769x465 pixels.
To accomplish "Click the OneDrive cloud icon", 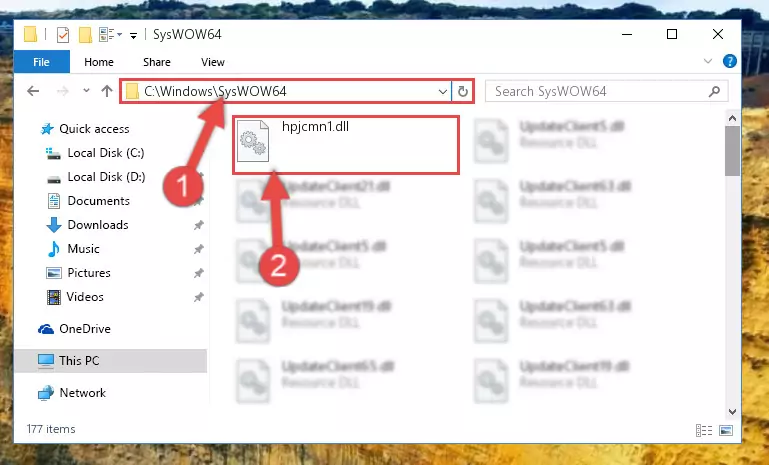I will tap(46, 329).
